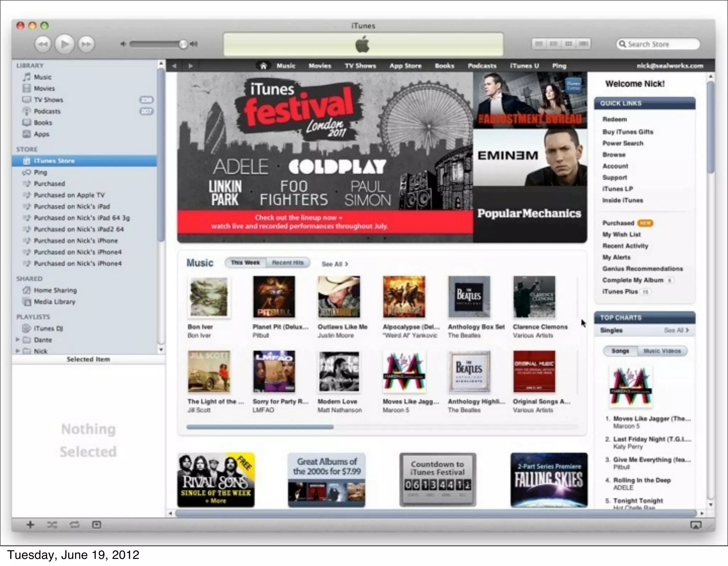
Task: Adjust the volume slider knob
Action: tap(183, 44)
